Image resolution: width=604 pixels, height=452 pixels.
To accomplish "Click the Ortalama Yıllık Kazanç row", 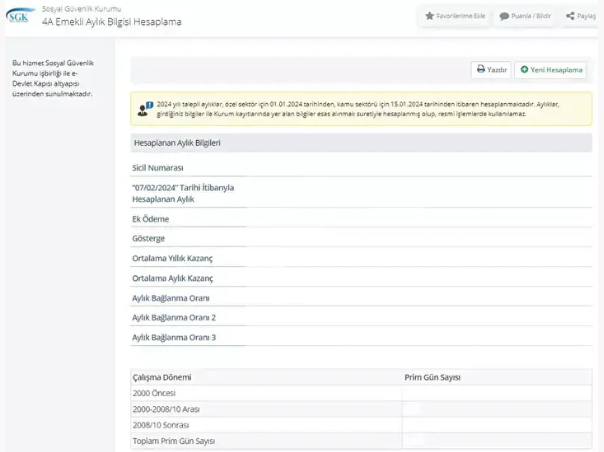I will point(173,258).
